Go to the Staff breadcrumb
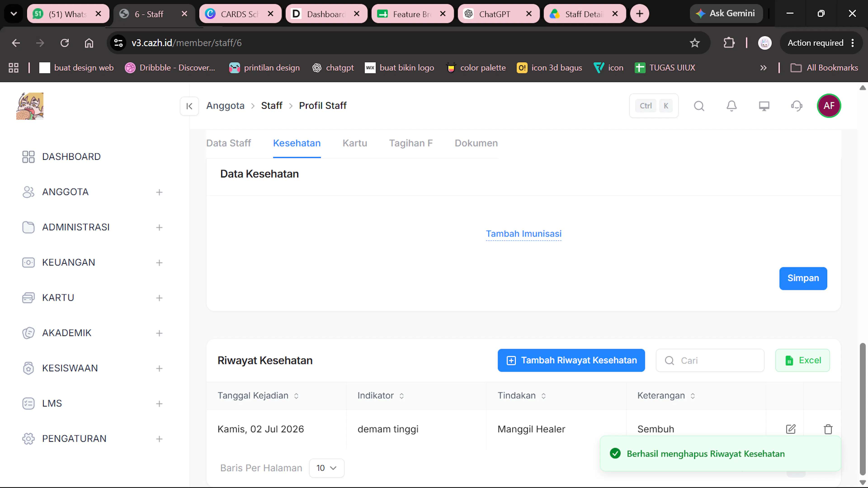The height and width of the screenshot is (488, 868). pos(271,106)
